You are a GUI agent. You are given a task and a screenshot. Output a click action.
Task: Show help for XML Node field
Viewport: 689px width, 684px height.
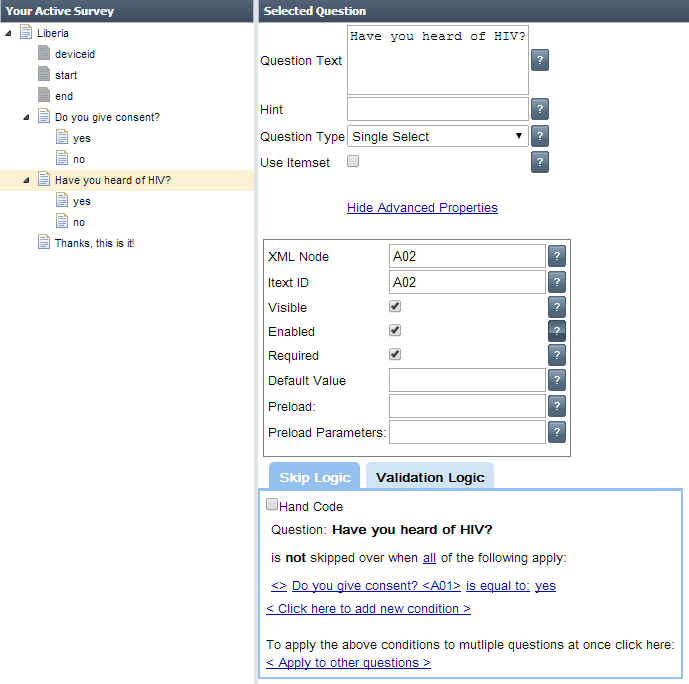[557, 256]
